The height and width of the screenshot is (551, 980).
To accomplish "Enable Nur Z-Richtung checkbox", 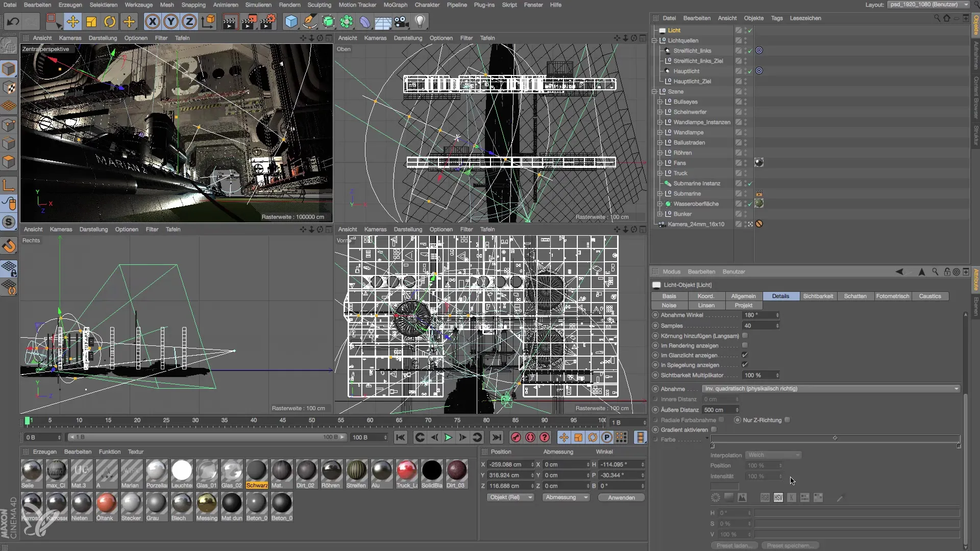I will pos(788,420).
